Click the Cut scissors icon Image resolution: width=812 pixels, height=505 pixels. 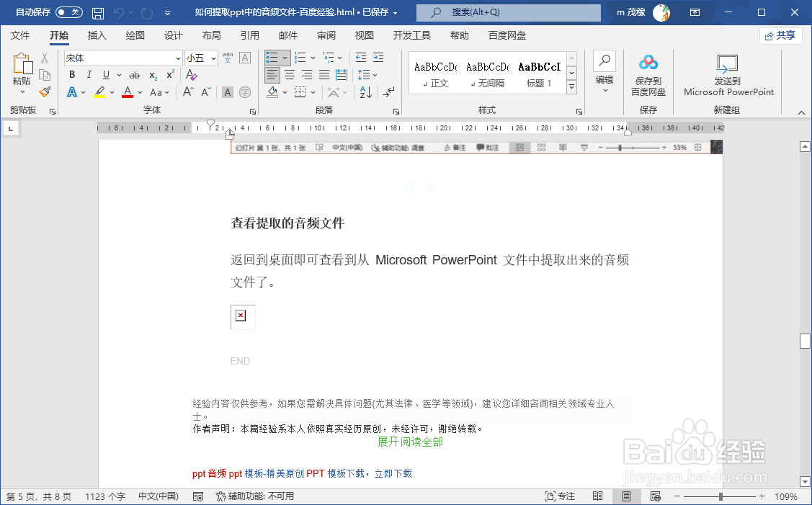coord(45,58)
